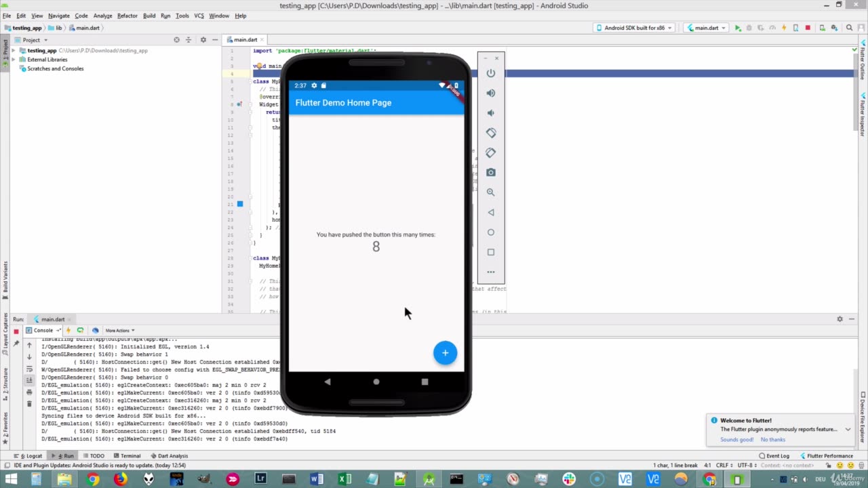Tap the phone's on-screen recents button

(x=425, y=382)
